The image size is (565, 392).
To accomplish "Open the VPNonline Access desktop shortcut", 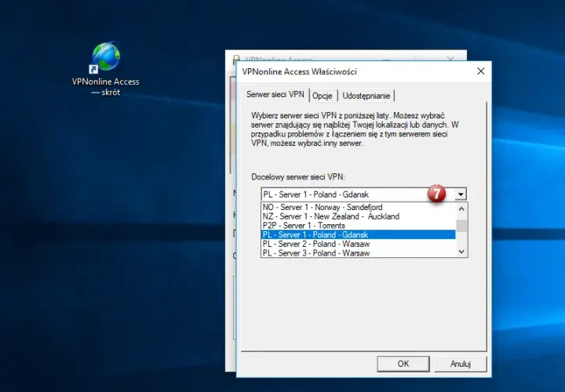I will 106,69.
